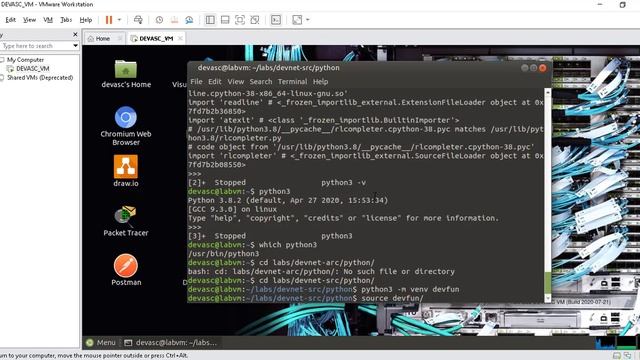640x360 pixels.
Task: Toggle the thumbnail bar view icon
Action: click(x=225, y=20)
